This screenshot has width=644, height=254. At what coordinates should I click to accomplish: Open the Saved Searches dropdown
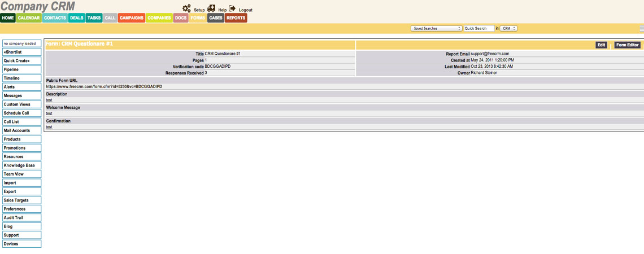point(436,28)
